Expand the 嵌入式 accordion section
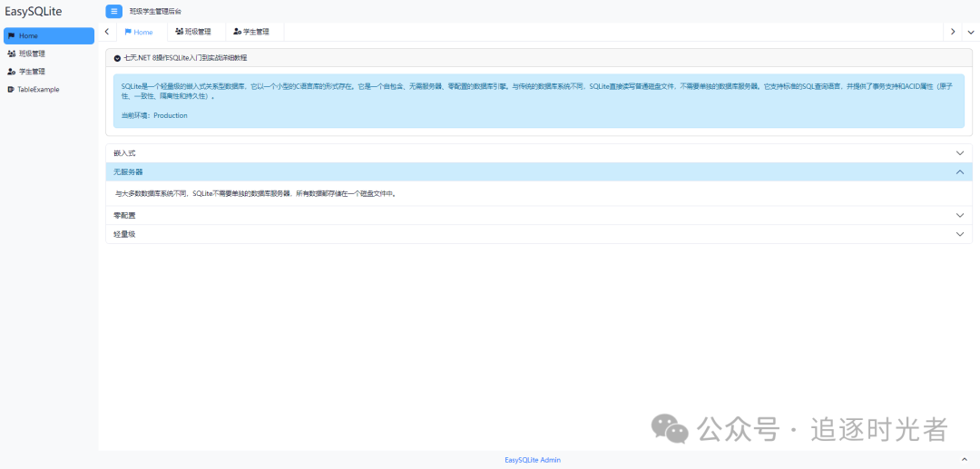 [x=960, y=153]
